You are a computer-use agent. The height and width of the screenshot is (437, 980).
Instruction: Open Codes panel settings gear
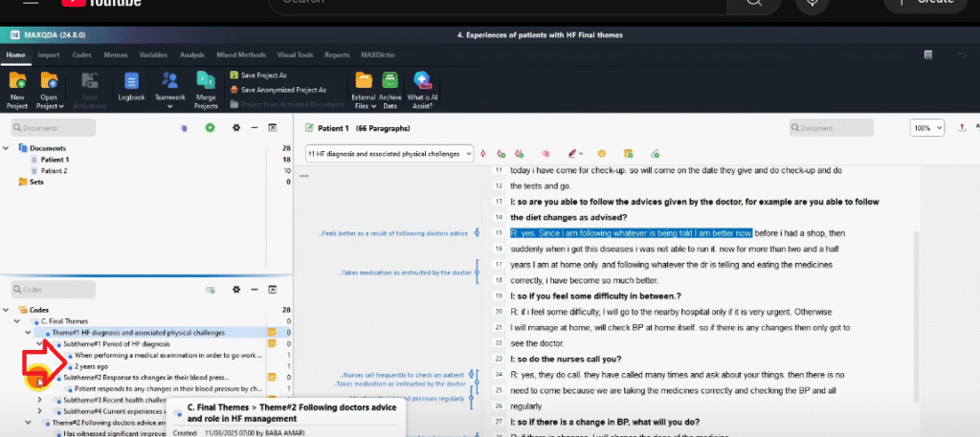coord(236,290)
